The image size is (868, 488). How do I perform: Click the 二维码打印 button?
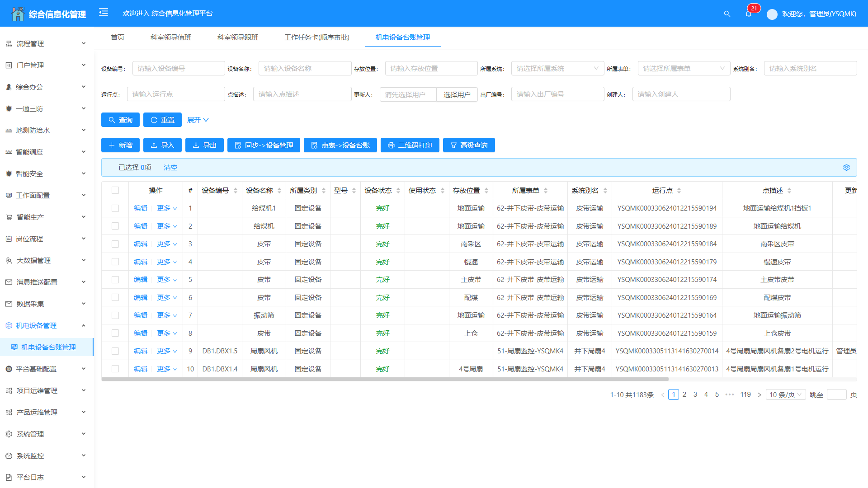410,145
